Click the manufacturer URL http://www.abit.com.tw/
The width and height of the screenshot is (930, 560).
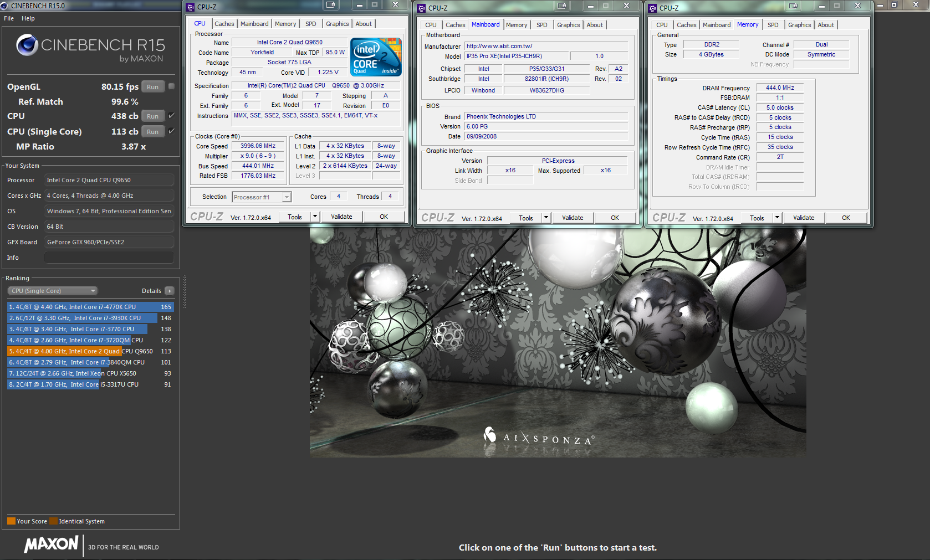click(499, 46)
